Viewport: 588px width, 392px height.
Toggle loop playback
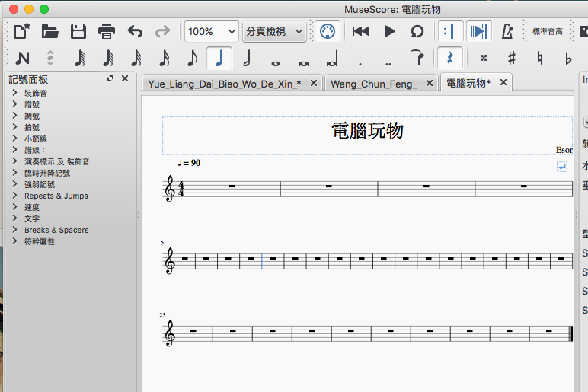(x=417, y=31)
